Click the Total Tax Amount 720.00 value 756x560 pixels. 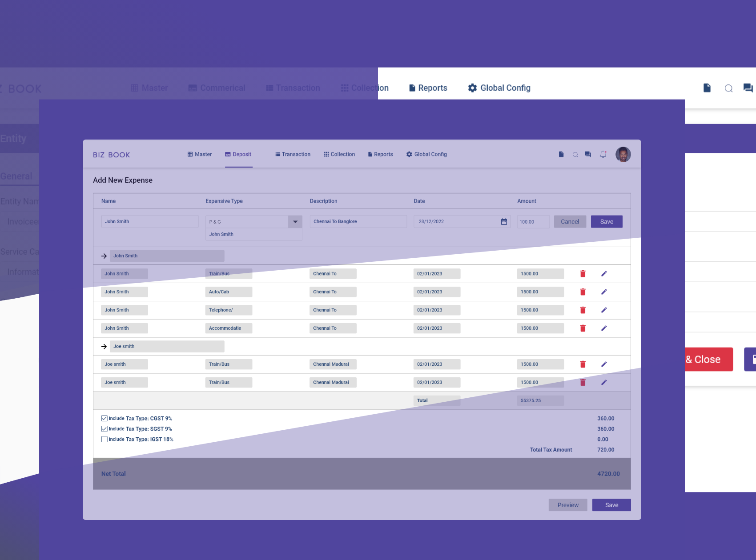[x=606, y=450]
